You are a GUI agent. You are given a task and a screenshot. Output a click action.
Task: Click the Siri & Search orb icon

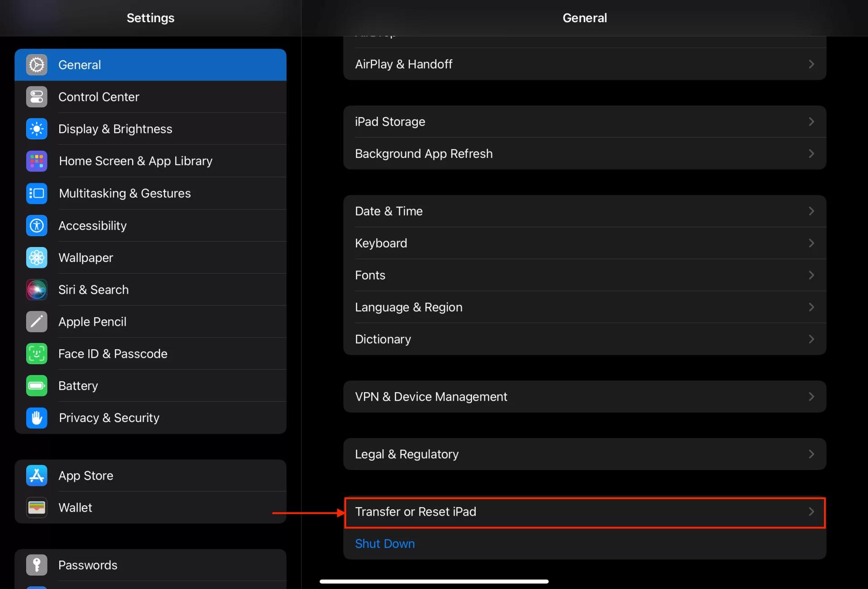(37, 290)
